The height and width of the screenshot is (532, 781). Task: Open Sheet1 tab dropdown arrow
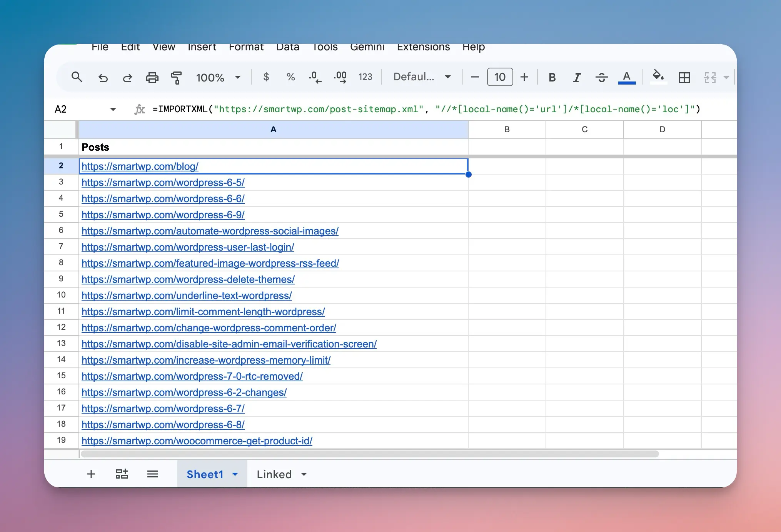(235, 474)
